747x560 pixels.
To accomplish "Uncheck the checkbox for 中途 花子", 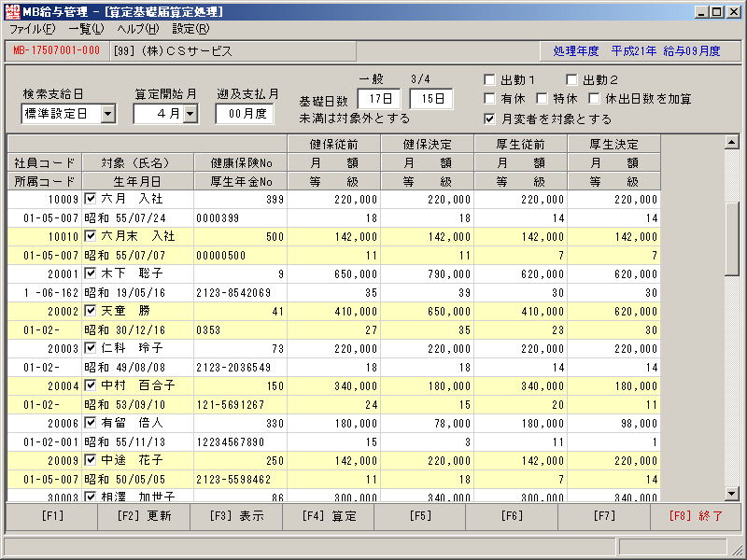I will [x=90, y=460].
